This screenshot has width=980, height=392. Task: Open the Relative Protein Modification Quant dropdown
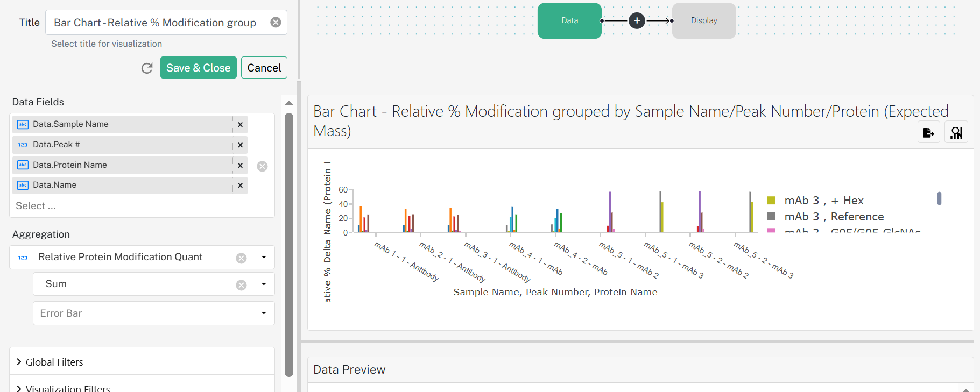pyautogui.click(x=264, y=258)
